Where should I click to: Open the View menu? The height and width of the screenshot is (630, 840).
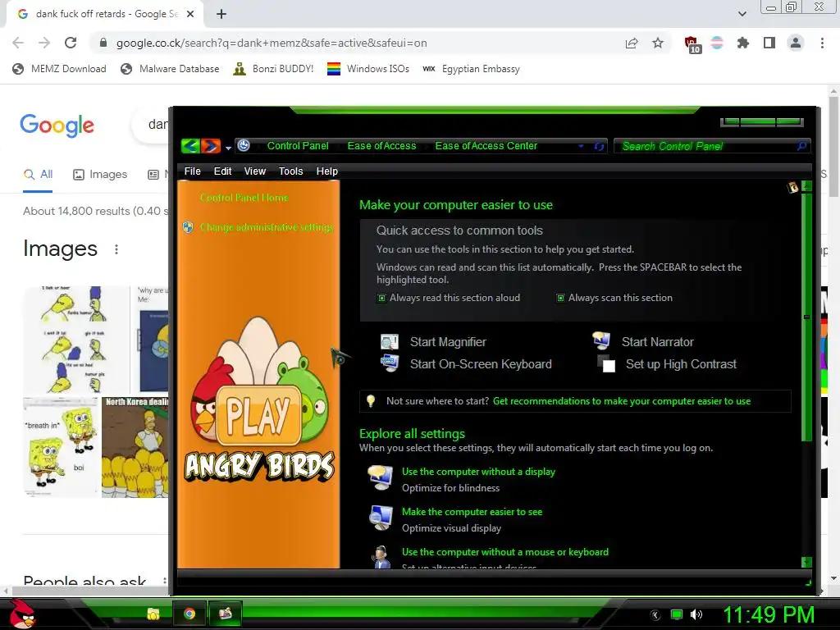(x=255, y=171)
